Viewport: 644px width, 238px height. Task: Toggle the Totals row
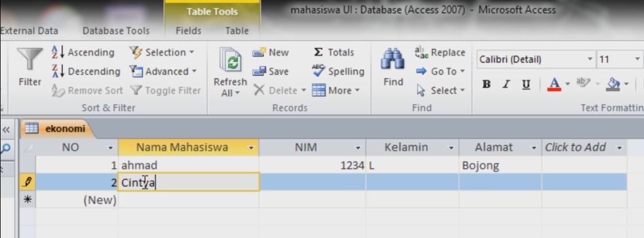(333, 53)
